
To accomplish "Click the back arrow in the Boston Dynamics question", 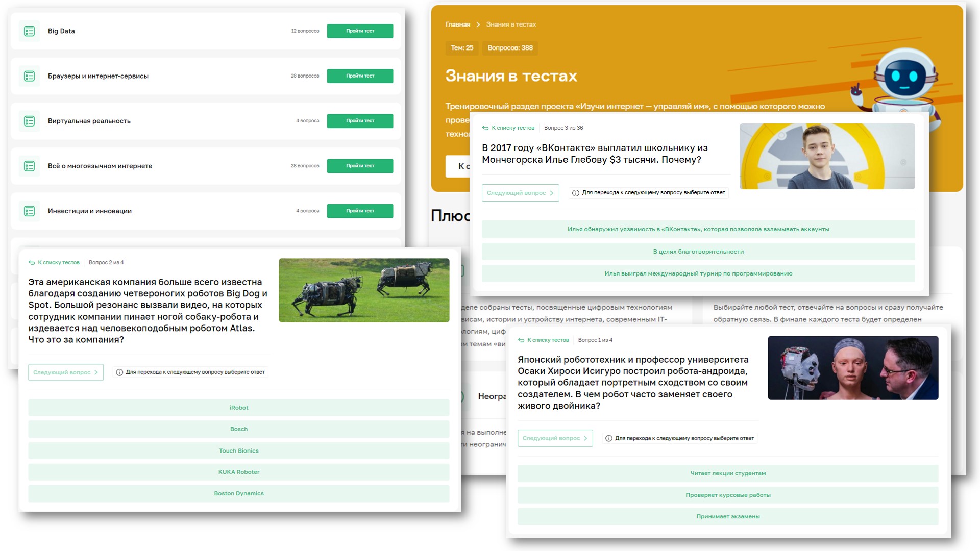I will pos(32,263).
